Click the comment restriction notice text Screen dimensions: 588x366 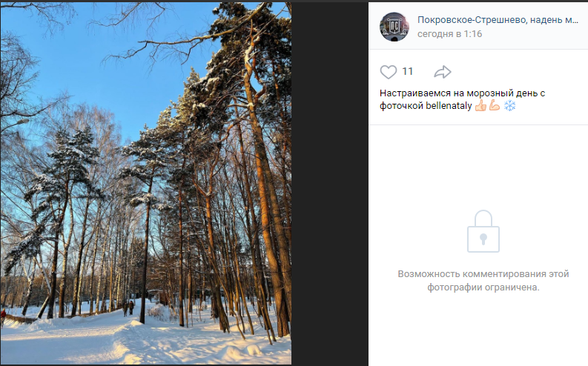[483, 281]
